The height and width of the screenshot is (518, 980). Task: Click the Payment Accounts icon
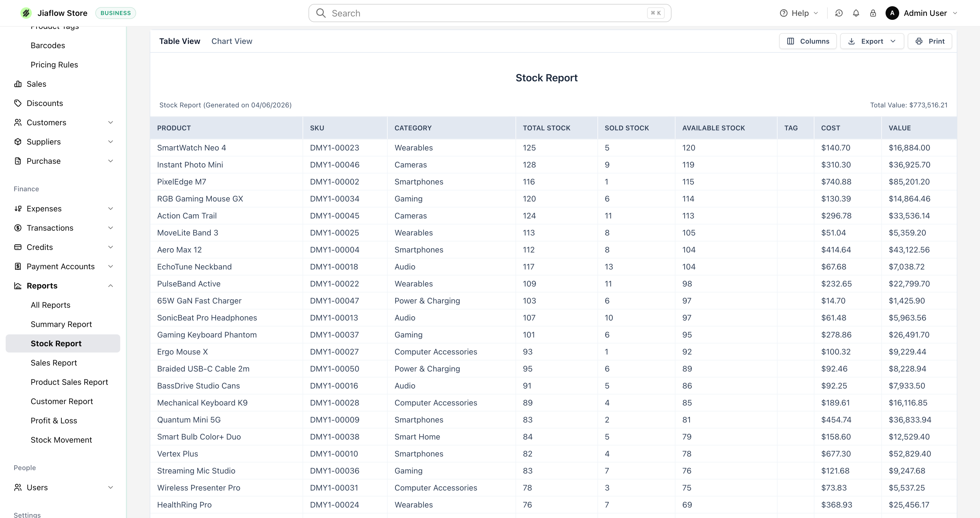pyautogui.click(x=18, y=266)
